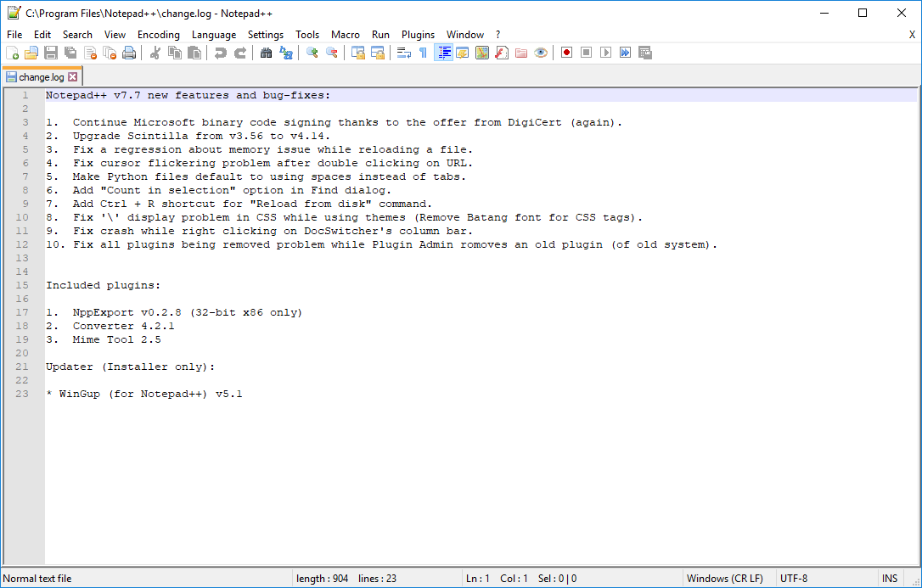Image resolution: width=922 pixels, height=588 pixels.
Task: Toggle Show all characters pilcrow icon
Action: 424,53
